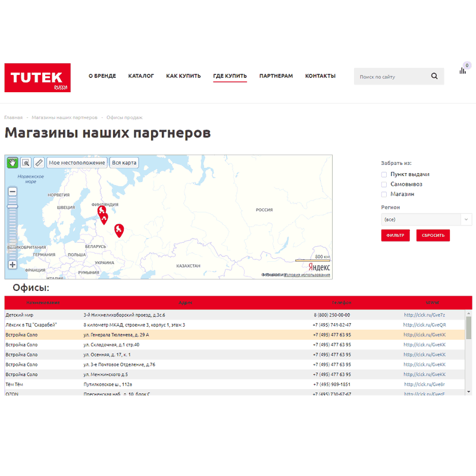Click address ул. Менжинского д.5
476x476 pixels.
point(106,374)
